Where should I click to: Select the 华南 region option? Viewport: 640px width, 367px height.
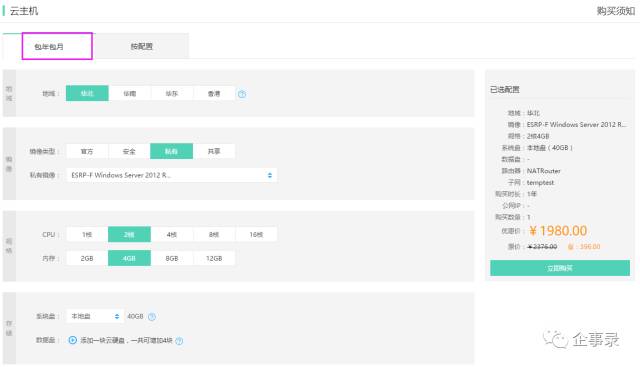[x=129, y=93]
